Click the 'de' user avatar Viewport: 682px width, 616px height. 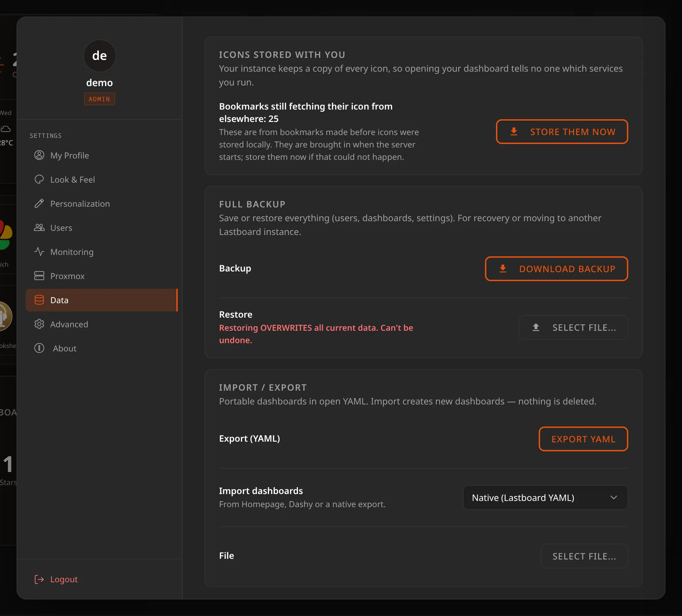click(100, 56)
